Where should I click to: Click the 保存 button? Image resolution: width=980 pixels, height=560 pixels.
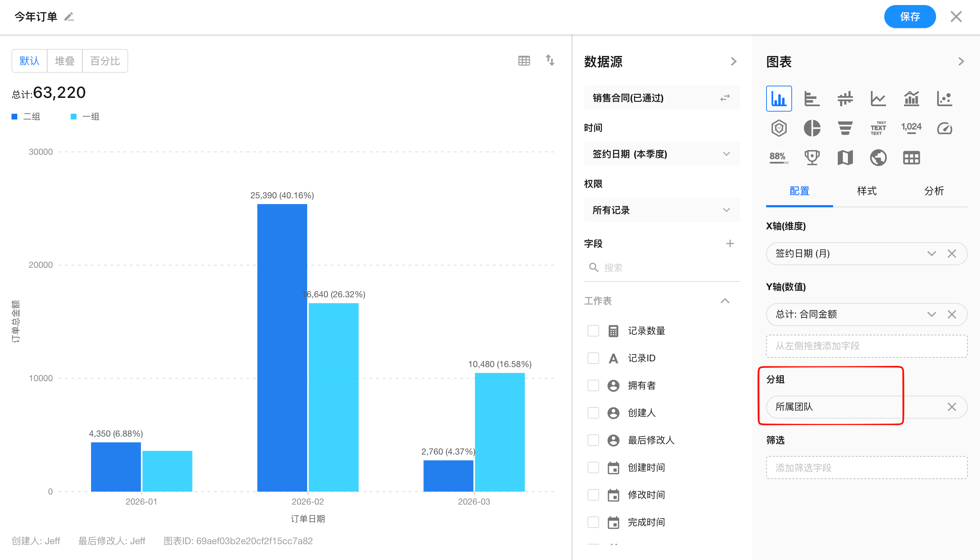click(909, 17)
